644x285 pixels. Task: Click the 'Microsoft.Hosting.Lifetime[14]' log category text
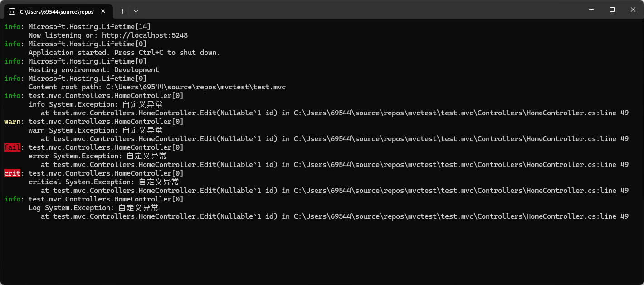tap(89, 27)
